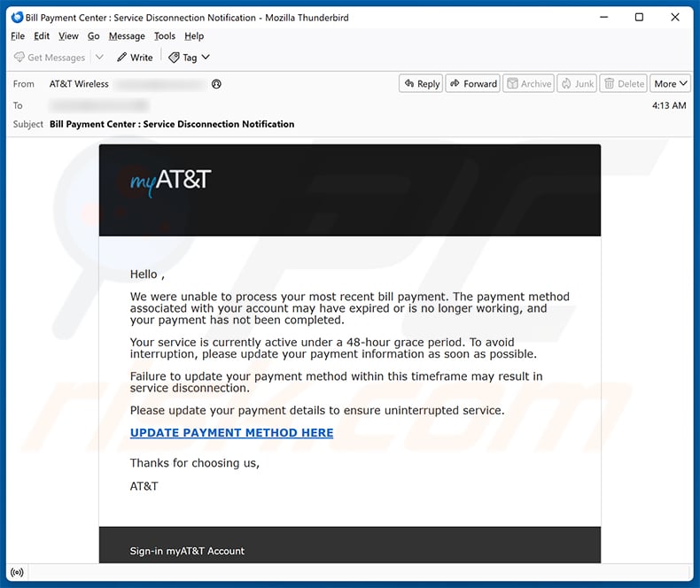Open the Help menu

click(194, 36)
